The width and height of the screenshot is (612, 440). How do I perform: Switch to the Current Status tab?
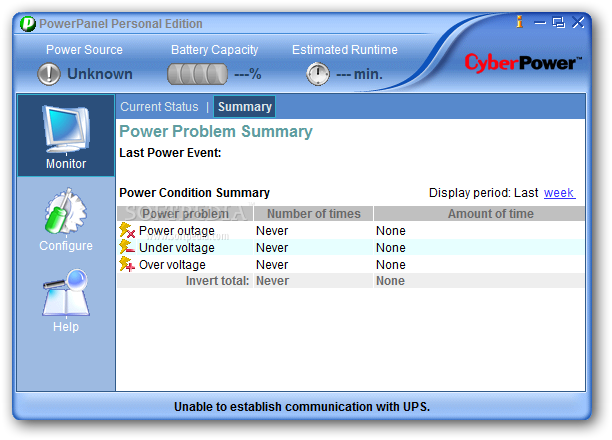(x=159, y=107)
